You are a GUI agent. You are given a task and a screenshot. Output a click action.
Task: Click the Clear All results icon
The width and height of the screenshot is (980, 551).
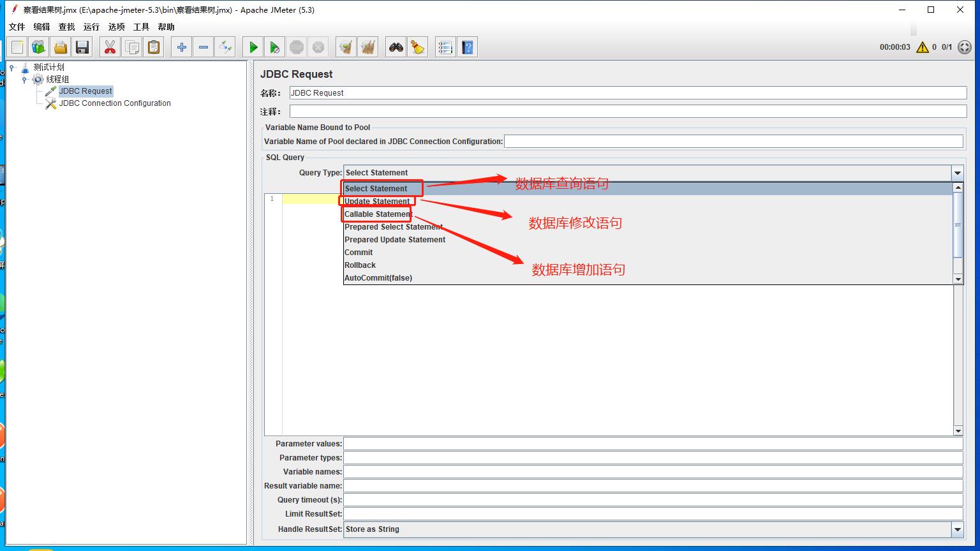pyautogui.click(x=367, y=47)
